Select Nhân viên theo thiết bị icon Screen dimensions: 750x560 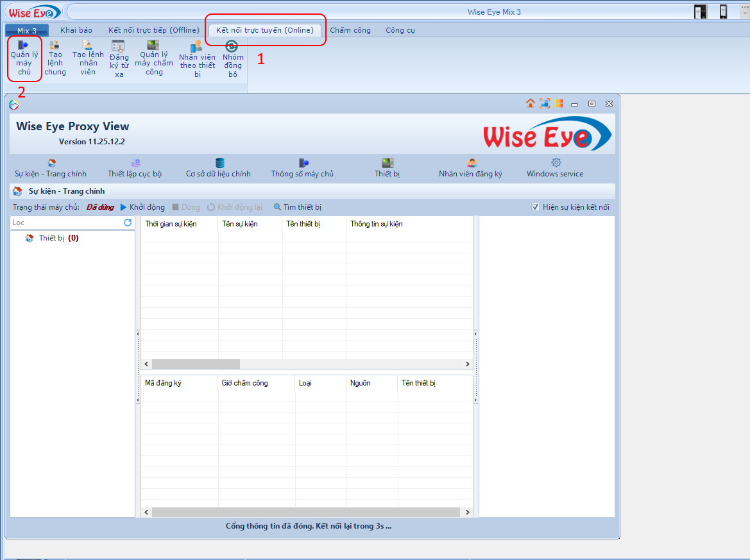197,58
